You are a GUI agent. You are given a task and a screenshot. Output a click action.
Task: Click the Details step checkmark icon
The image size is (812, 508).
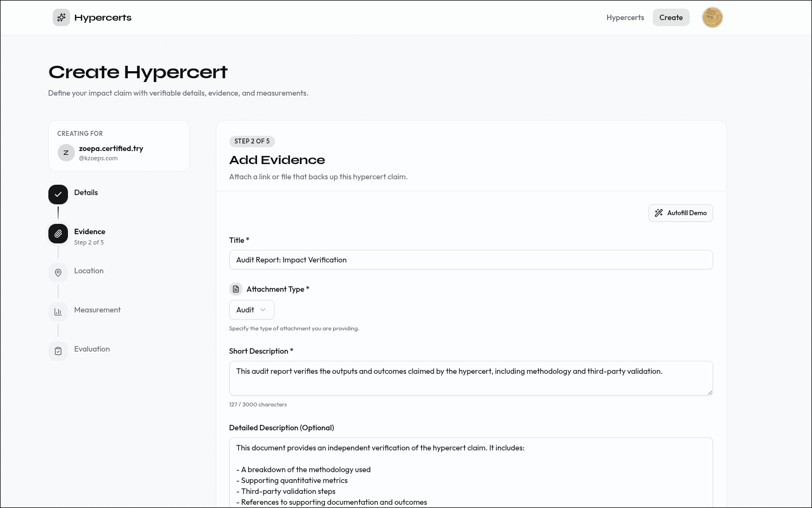58,195
